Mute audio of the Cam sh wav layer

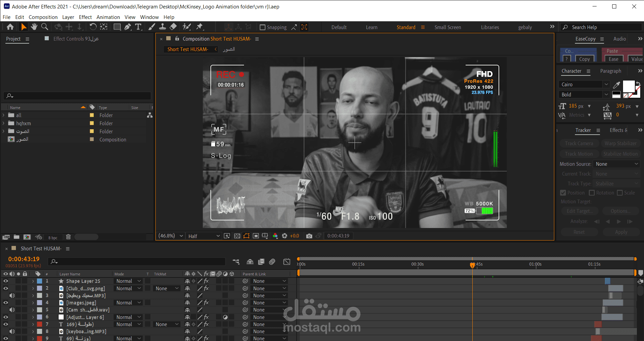12,310
